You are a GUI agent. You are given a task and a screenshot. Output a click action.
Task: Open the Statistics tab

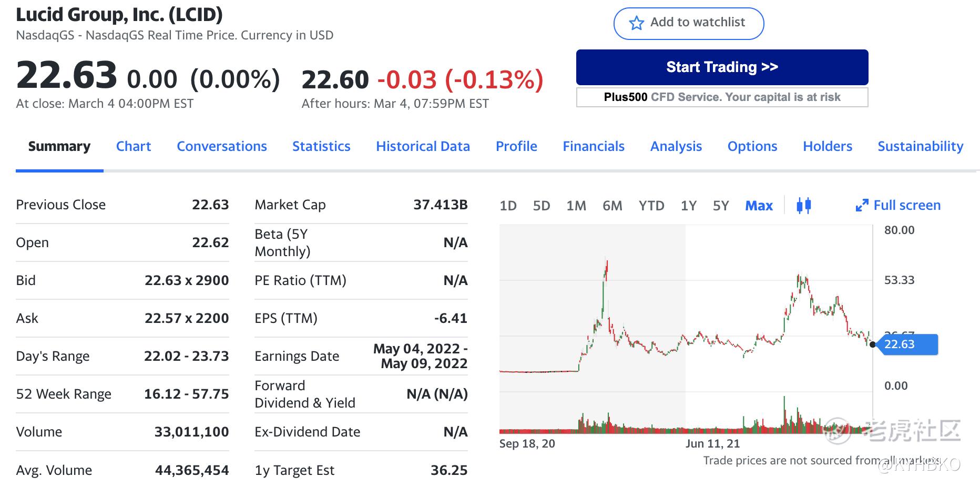tap(321, 146)
